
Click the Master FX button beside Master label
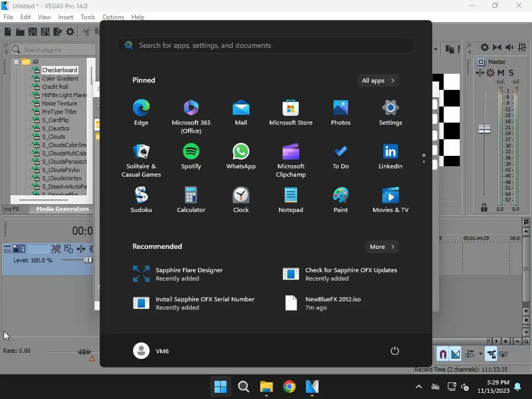(481, 62)
